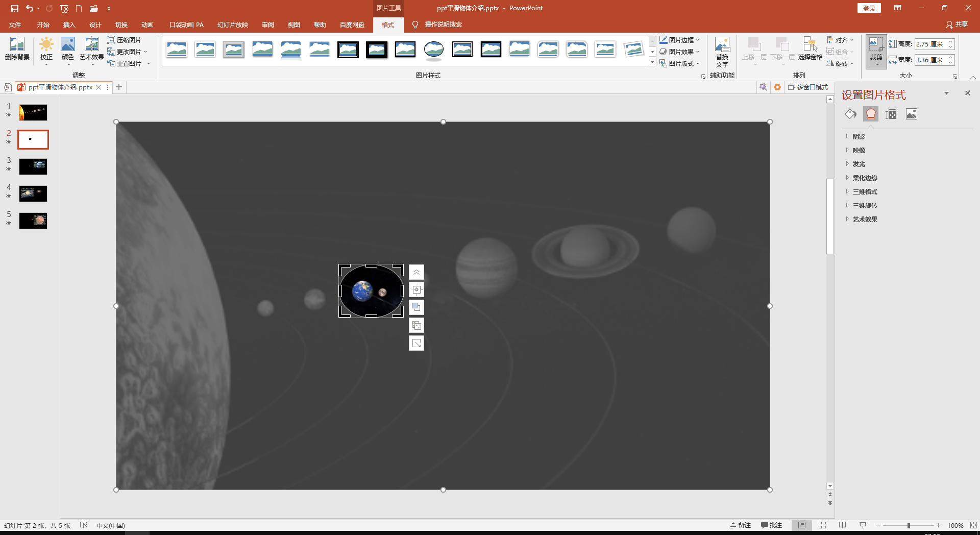Open Effects pentagon icon in Format Picture pane
Image resolution: width=980 pixels, height=535 pixels.
point(871,114)
